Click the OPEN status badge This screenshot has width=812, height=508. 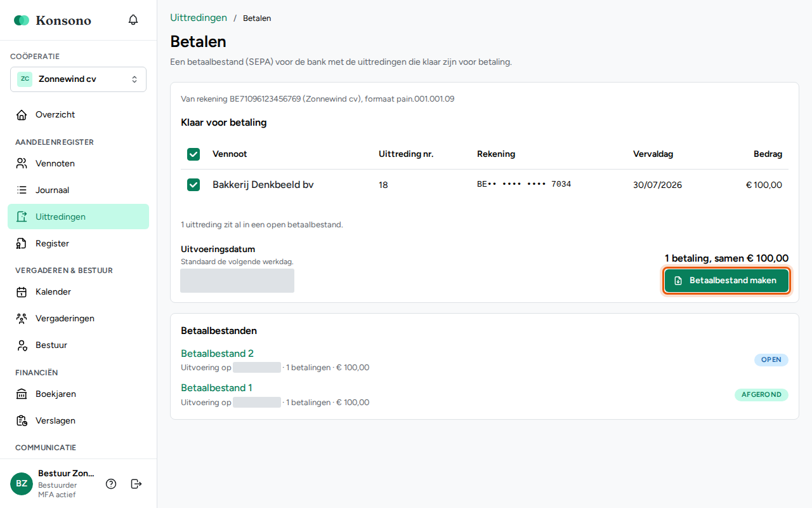771,360
